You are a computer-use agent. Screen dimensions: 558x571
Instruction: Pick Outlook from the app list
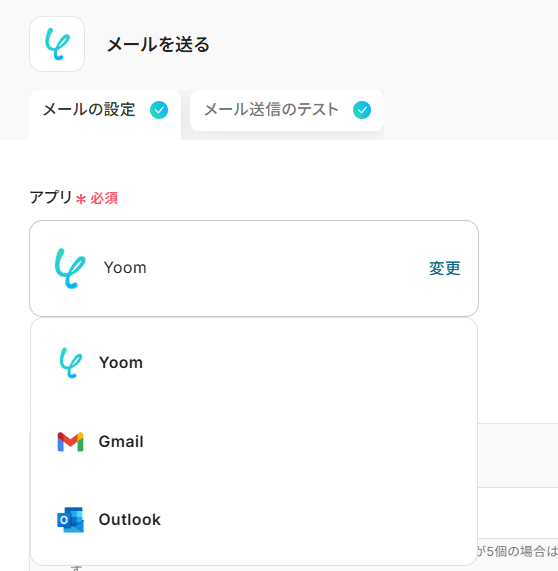tap(254, 520)
